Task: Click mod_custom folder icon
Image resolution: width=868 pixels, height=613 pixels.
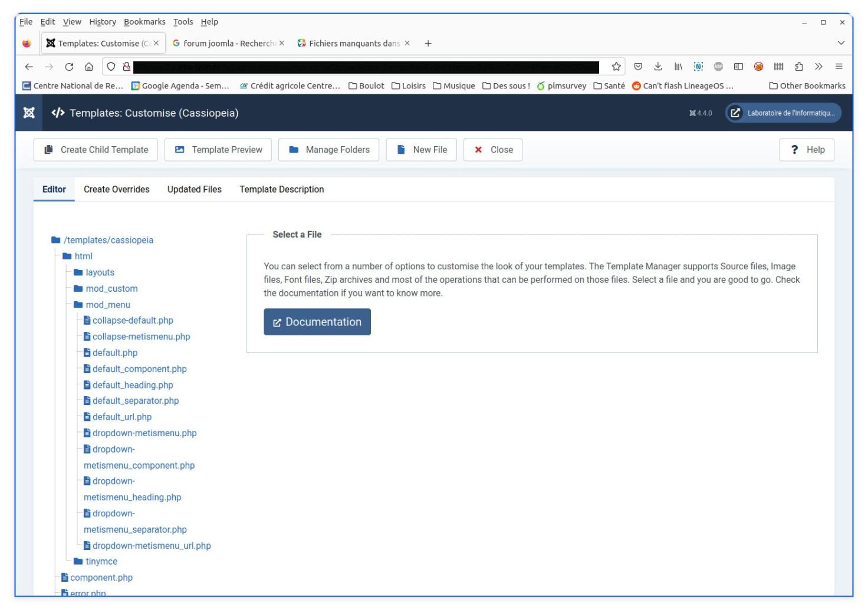Action: tap(78, 288)
